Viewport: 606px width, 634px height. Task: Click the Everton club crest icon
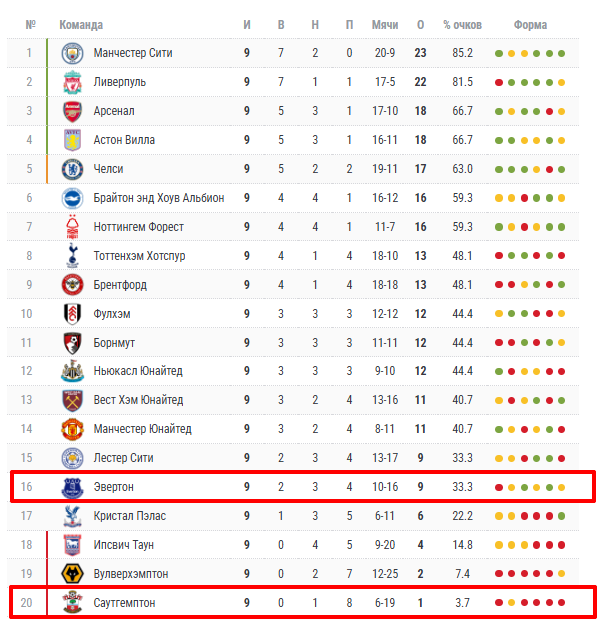(x=72, y=487)
